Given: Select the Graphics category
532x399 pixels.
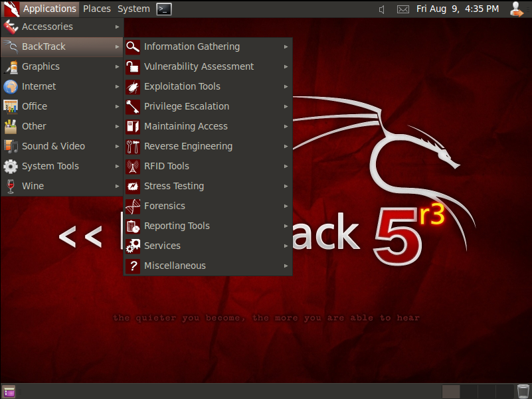Looking at the screenshot, I should (62, 66).
